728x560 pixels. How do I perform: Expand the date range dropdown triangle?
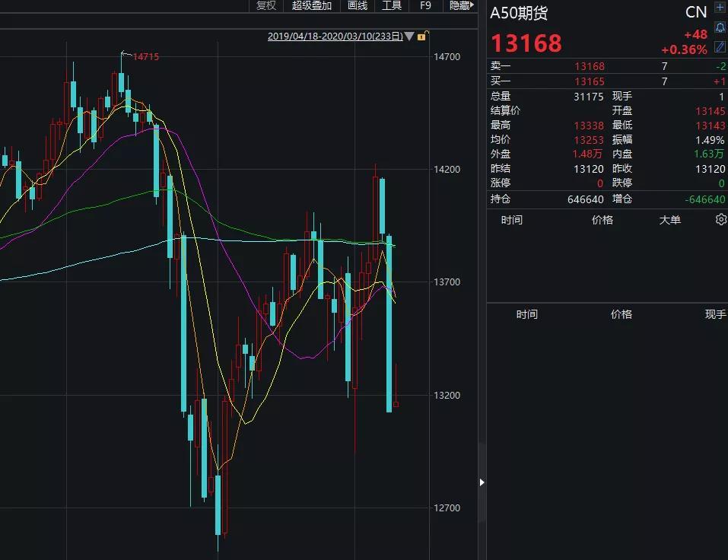coord(409,36)
